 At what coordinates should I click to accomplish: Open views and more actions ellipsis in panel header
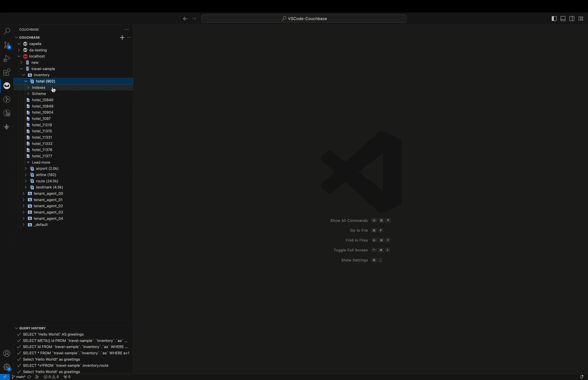coord(127,29)
